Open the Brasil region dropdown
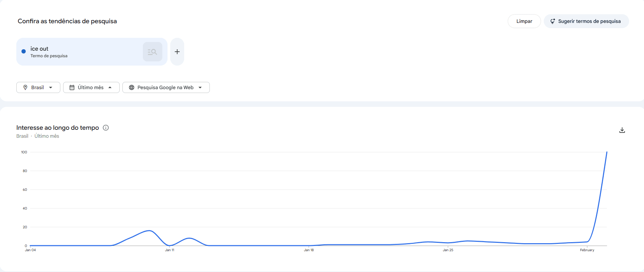The width and height of the screenshot is (644, 272). point(38,87)
